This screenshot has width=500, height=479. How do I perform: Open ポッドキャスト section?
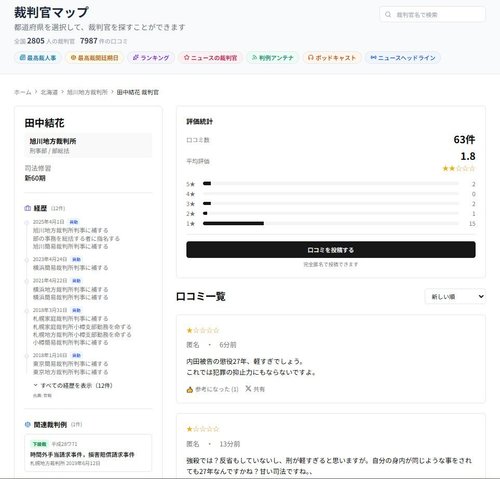(332, 58)
